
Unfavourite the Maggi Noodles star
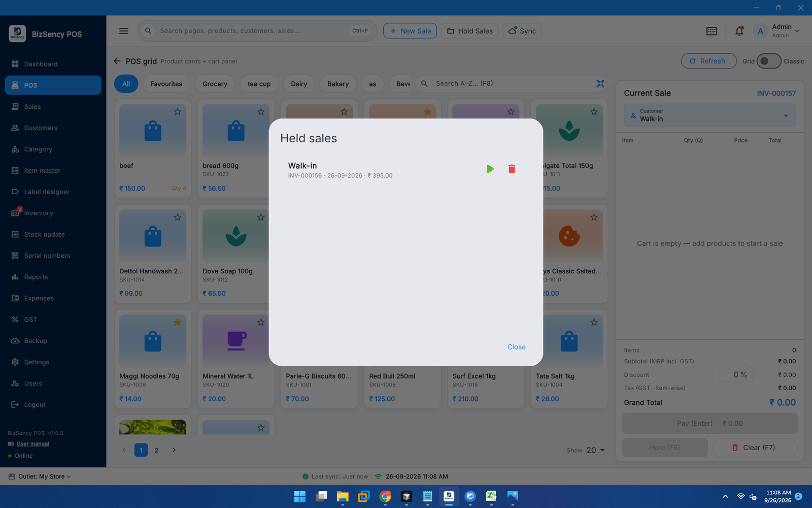(x=178, y=322)
